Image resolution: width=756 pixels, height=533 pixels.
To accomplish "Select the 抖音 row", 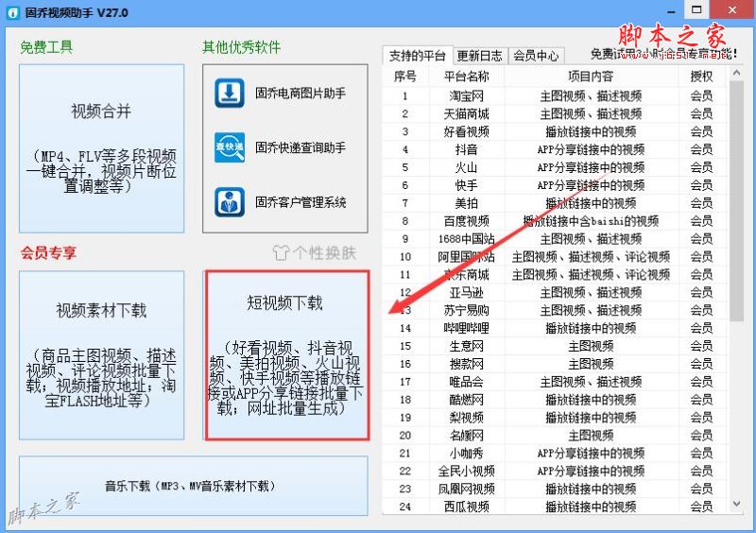I will 555,149.
